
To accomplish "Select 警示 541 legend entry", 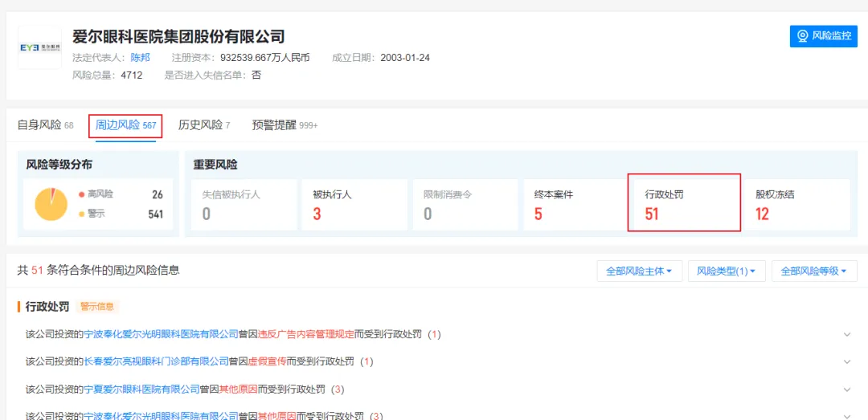I will coord(121,214).
